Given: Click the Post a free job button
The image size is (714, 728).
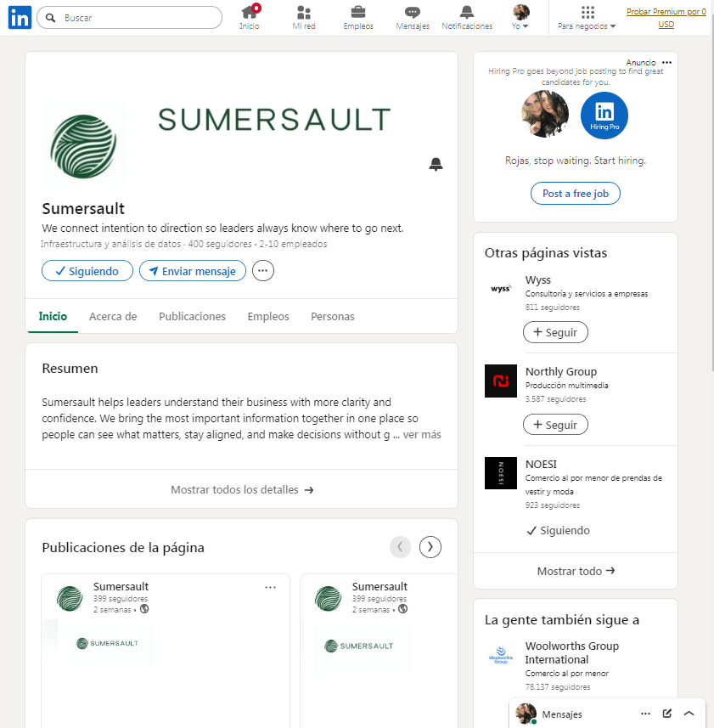Looking at the screenshot, I should pos(576,194).
